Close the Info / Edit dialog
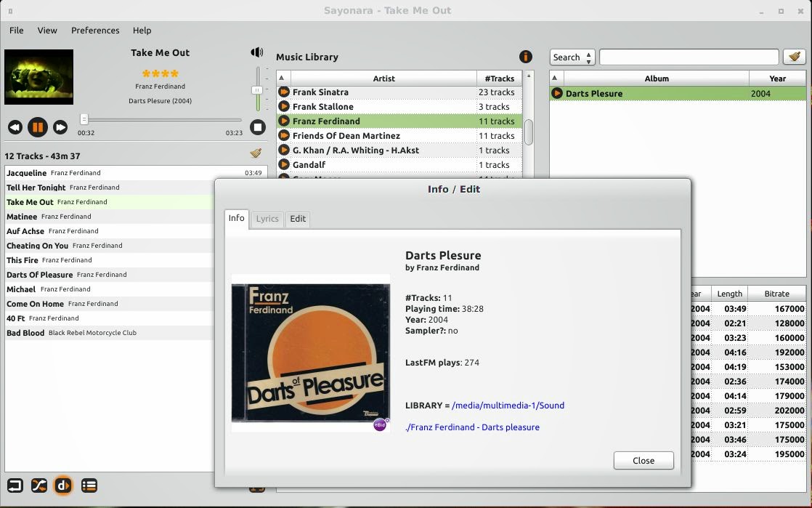Screen dimensions: 812x508 pos(643,460)
